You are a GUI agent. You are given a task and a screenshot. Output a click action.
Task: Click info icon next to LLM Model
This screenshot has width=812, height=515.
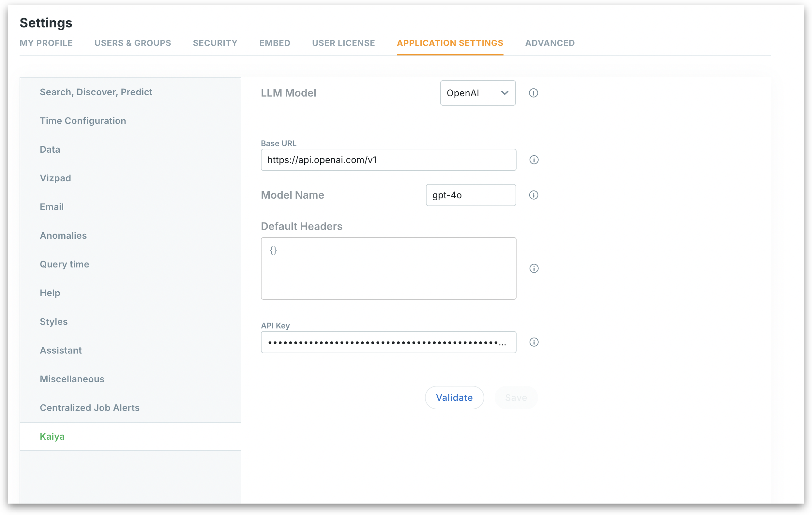[533, 93]
